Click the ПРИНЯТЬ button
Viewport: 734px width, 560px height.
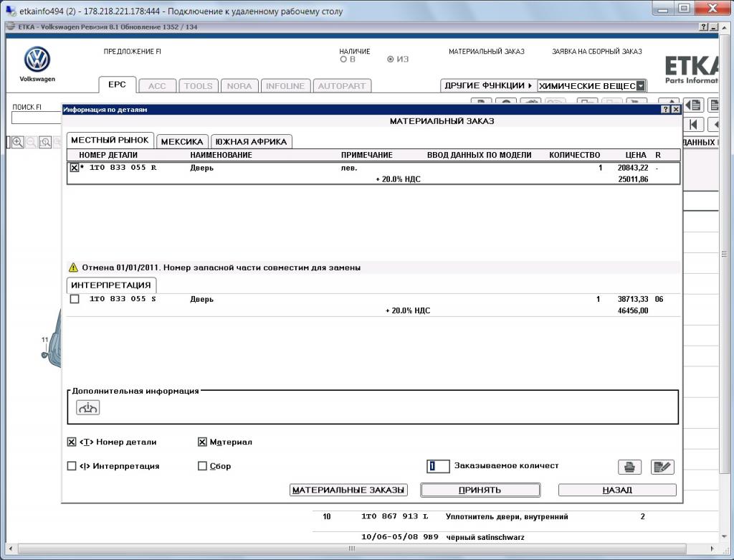(480, 490)
